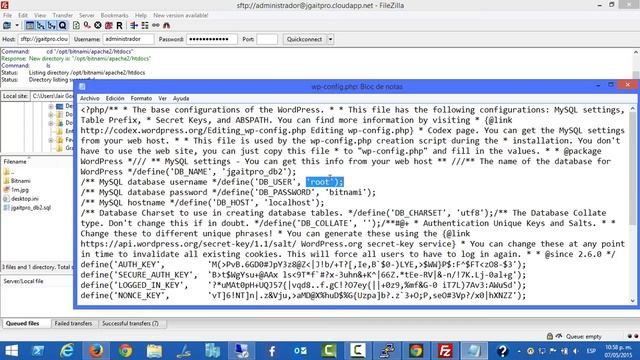Click the Local site path field
Screen dimensions: 640x360
(x=52, y=96)
